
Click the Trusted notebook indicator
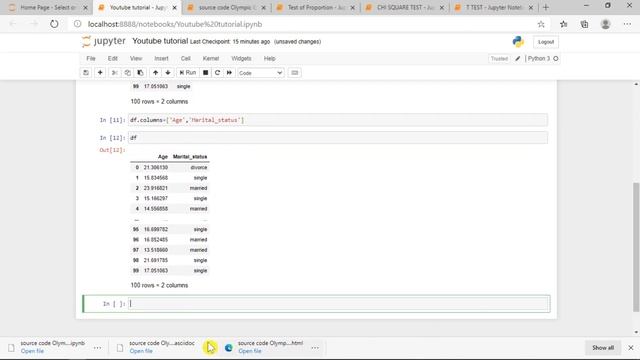click(499, 59)
